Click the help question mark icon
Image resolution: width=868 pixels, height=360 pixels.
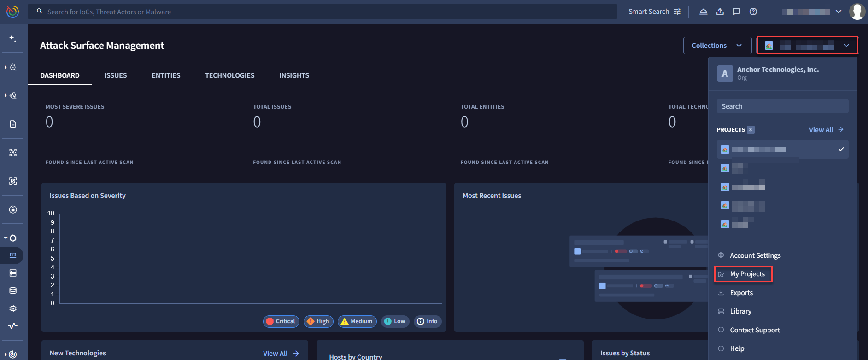click(x=753, y=12)
